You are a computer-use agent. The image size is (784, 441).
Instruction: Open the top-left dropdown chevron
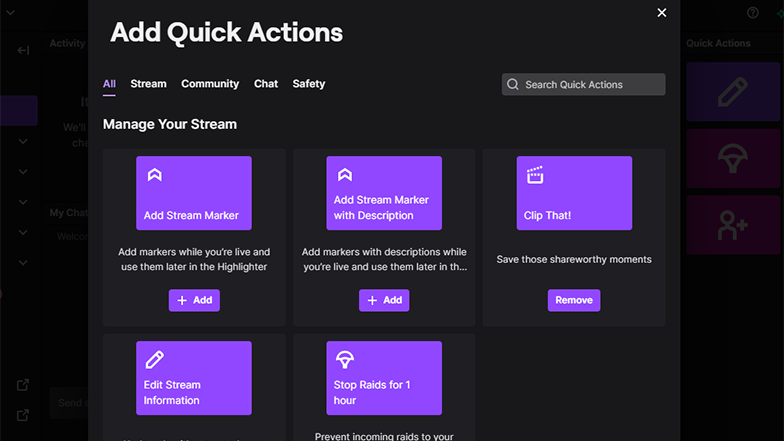pyautogui.click(x=10, y=12)
